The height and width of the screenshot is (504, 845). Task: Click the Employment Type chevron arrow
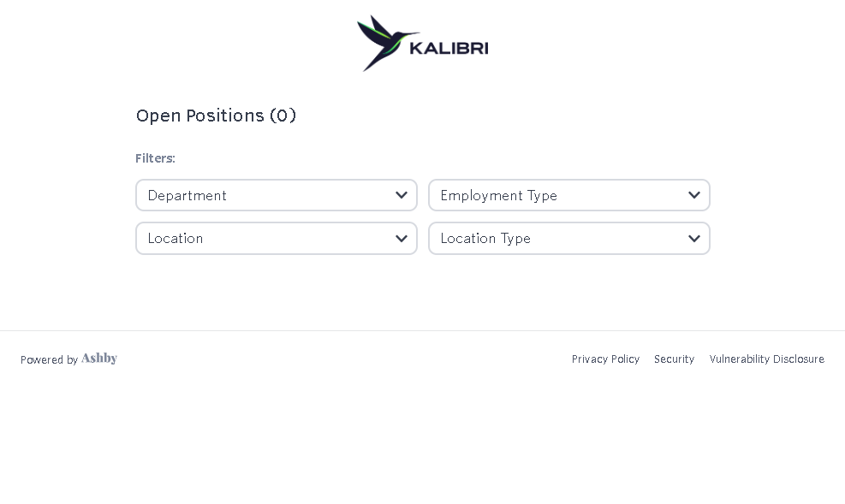click(x=694, y=195)
